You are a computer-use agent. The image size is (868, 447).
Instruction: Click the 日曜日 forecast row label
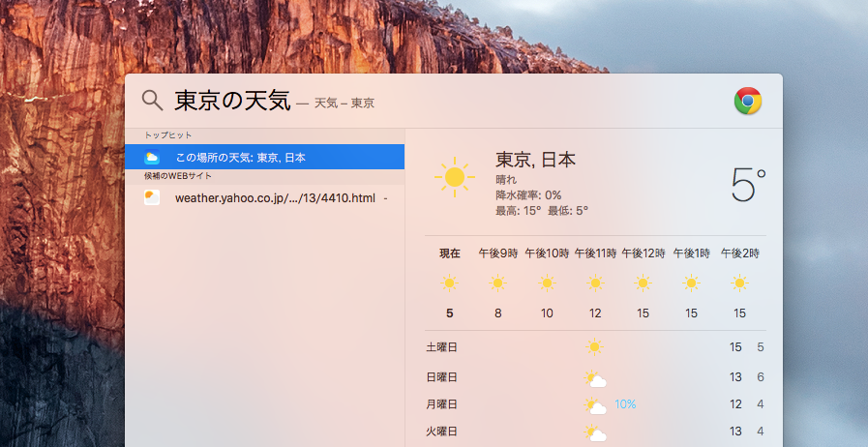[x=442, y=377]
